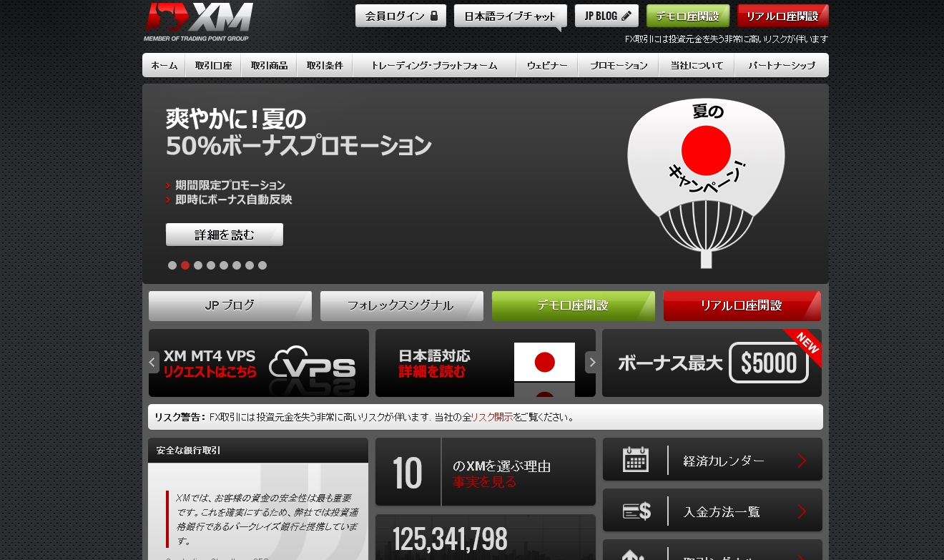Viewport: 944px width, 560px height.
Task: Click the Japan flag image in banner
Action: pos(544,362)
